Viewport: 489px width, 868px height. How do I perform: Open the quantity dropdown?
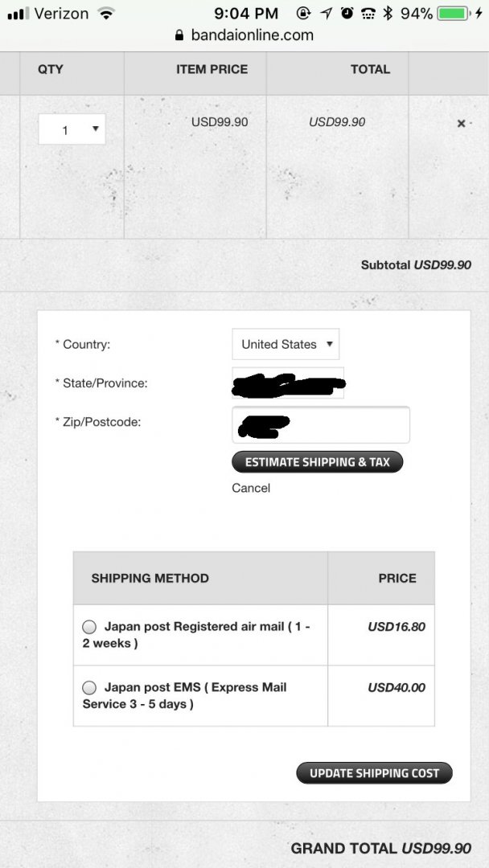(72, 129)
